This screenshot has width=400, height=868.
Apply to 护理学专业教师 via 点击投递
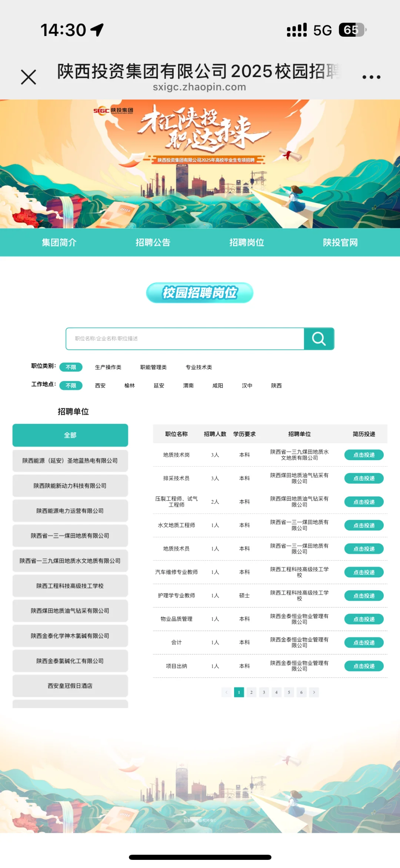364,595
